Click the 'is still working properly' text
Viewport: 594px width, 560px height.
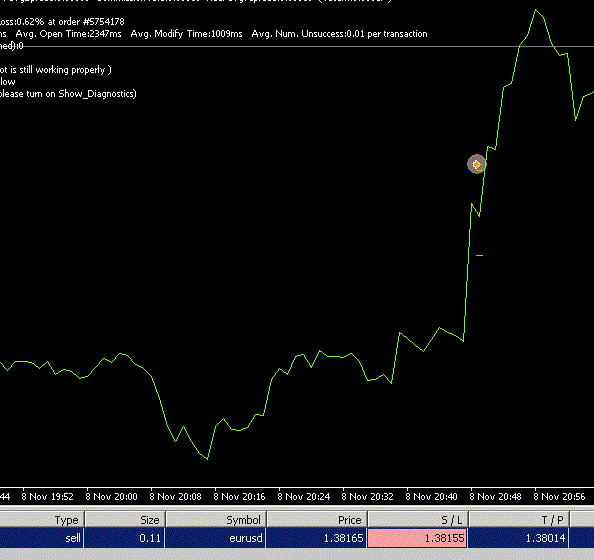click(58, 70)
